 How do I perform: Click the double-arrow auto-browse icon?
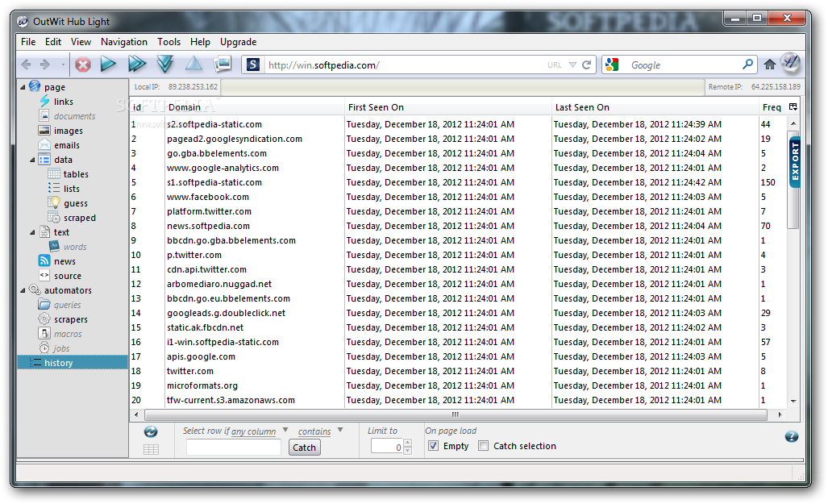point(137,65)
